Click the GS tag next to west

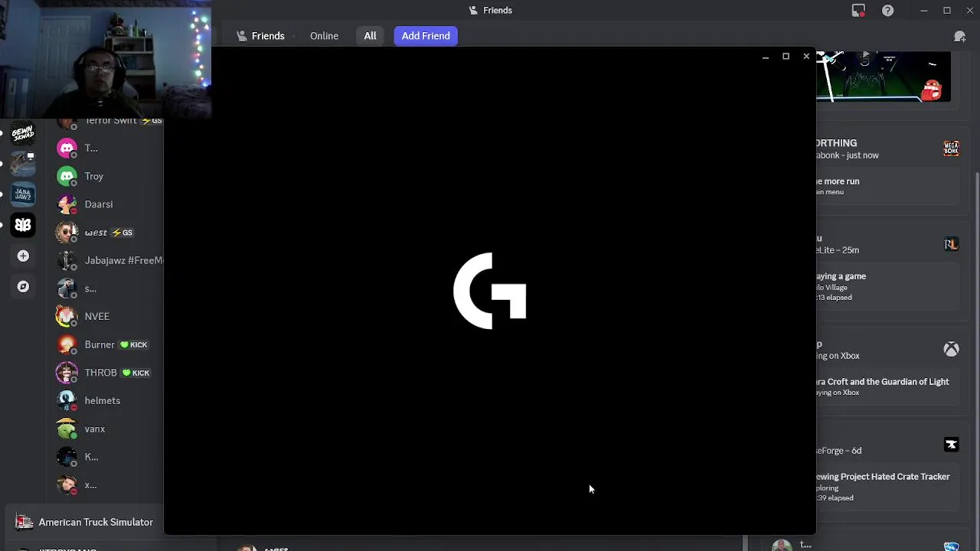coord(122,233)
